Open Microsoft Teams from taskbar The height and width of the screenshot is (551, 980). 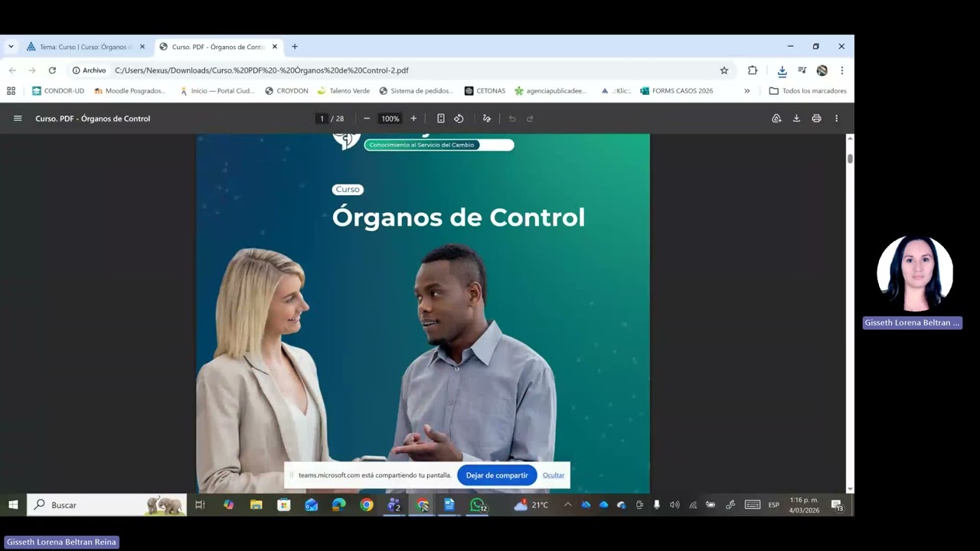[x=394, y=505]
